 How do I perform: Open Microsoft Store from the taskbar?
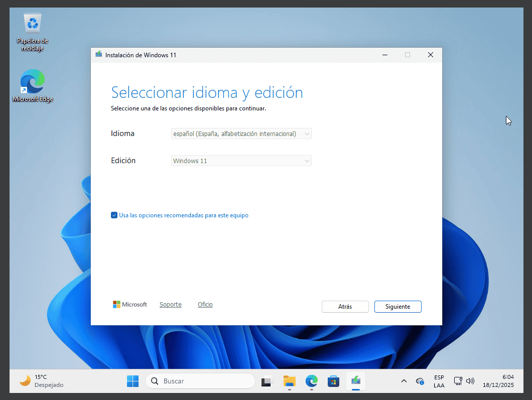[x=333, y=381]
